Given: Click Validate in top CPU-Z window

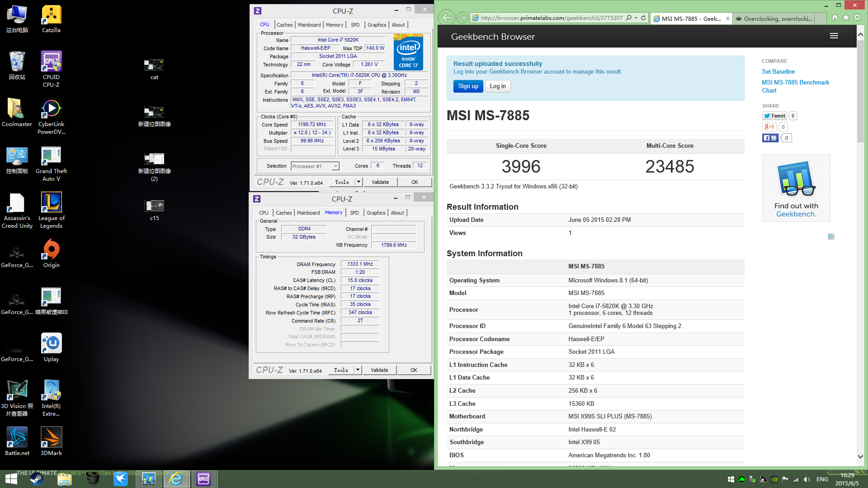Looking at the screenshot, I should pyautogui.click(x=380, y=182).
